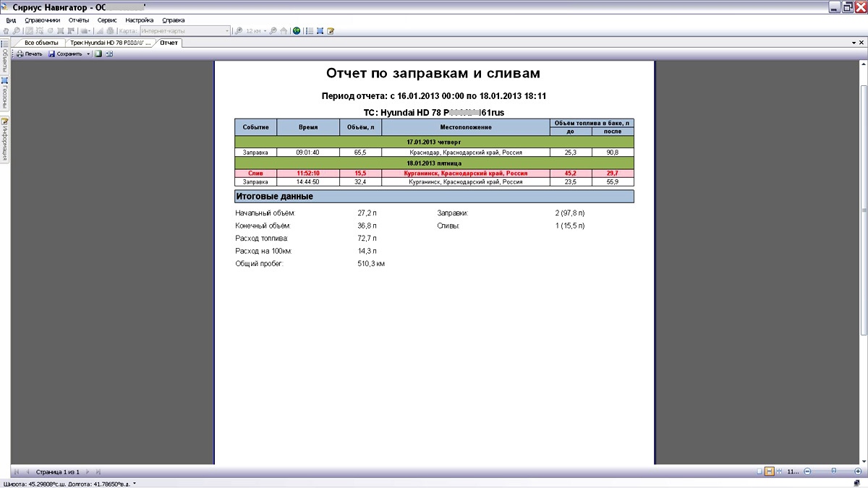Toggle highlighted page-width view mode button
This screenshot has width=868, height=488.
[770, 471]
